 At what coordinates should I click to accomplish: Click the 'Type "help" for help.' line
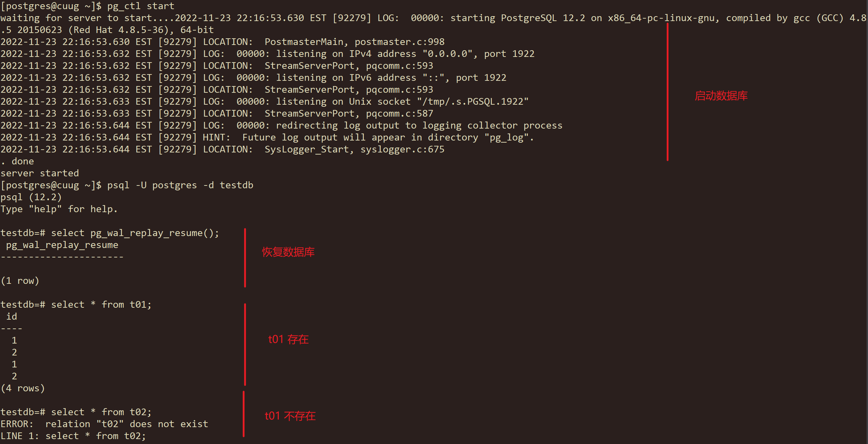point(59,209)
